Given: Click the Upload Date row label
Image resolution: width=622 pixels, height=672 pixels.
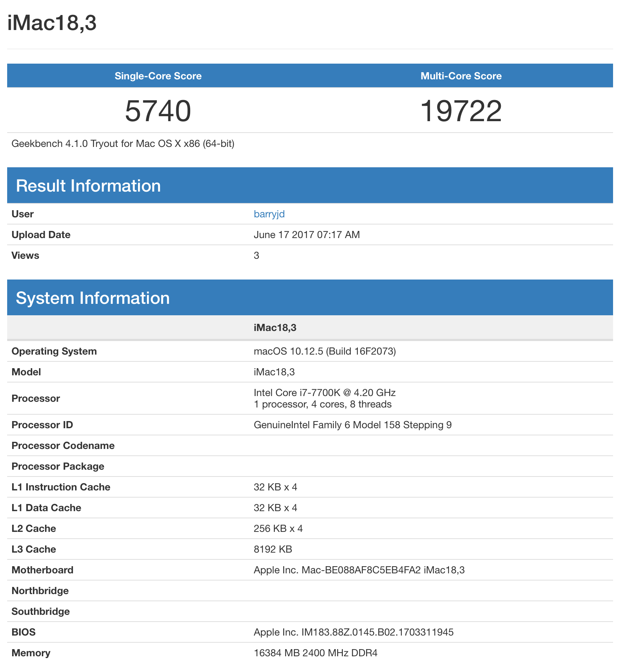Looking at the screenshot, I should (x=41, y=234).
